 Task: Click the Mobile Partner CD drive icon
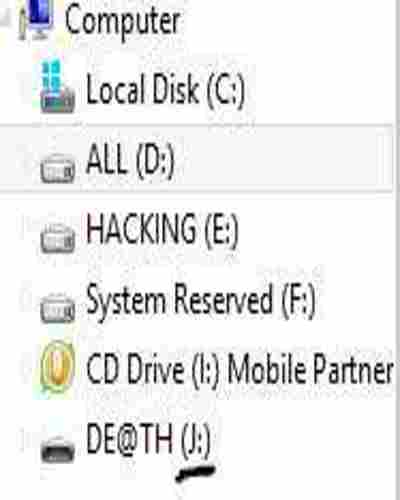57,367
